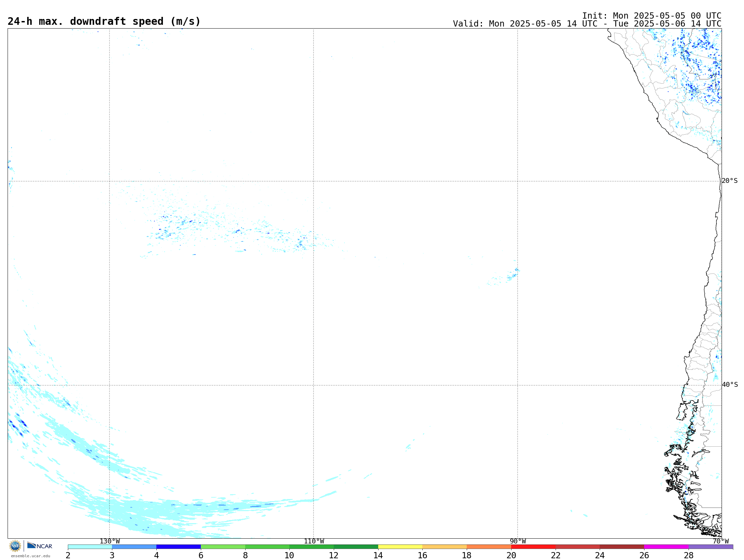Click the NCAR logo
This screenshot has width=744, height=560.
(40, 546)
